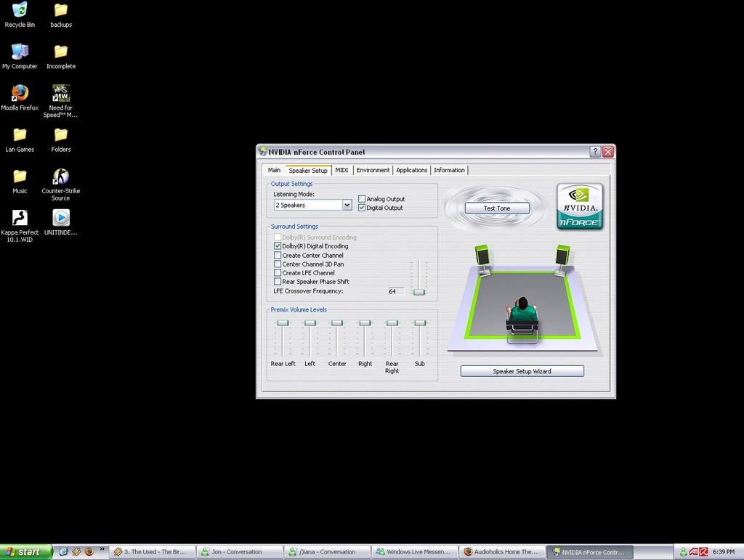Open the Recycle Bin desktop icon

click(x=20, y=15)
